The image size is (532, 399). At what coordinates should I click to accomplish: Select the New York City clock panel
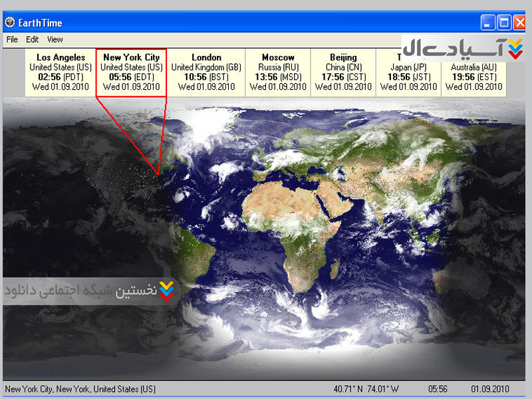131,72
